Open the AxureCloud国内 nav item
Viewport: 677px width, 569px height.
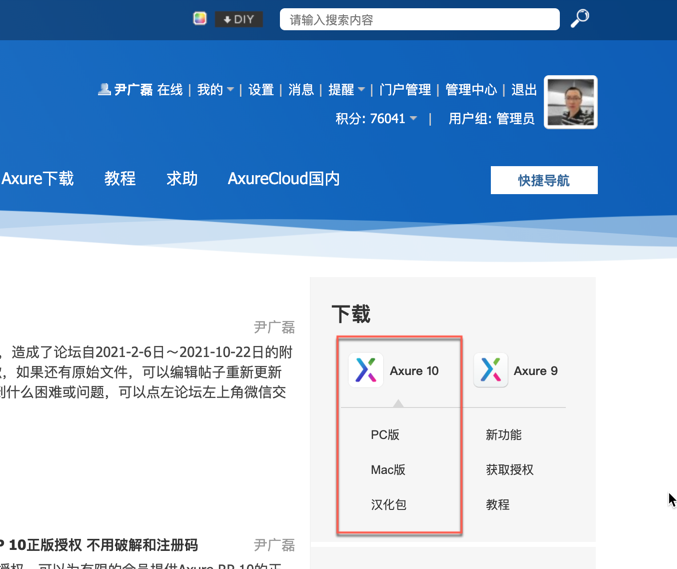(x=284, y=178)
